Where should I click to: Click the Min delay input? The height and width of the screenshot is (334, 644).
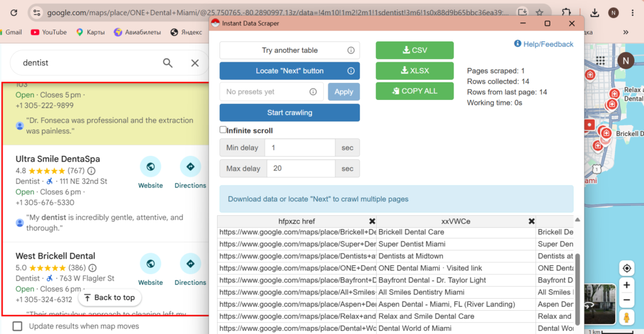pos(300,147)
